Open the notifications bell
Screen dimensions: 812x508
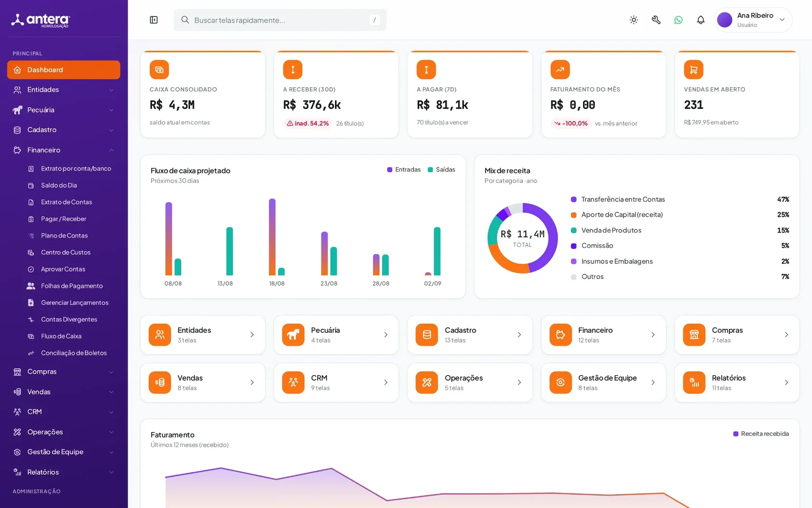pos(701,20)
